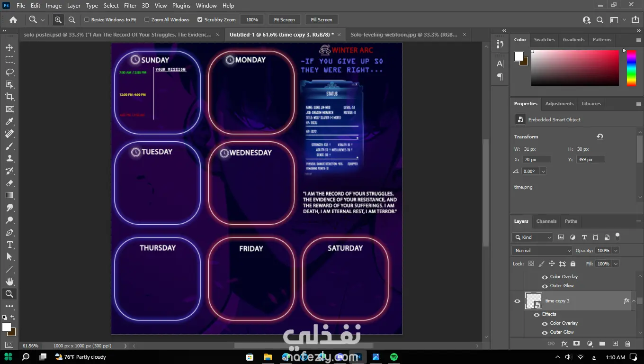The width and height of the screenshot is (644, 364).
Task: Select the Lasso tool
Action: click(x=9, y=72)
